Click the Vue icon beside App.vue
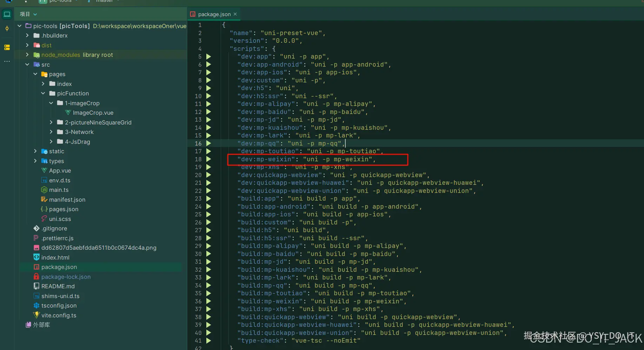Viewport: 644px width, 350px height. pyautogui.click(x=44, y=170)
